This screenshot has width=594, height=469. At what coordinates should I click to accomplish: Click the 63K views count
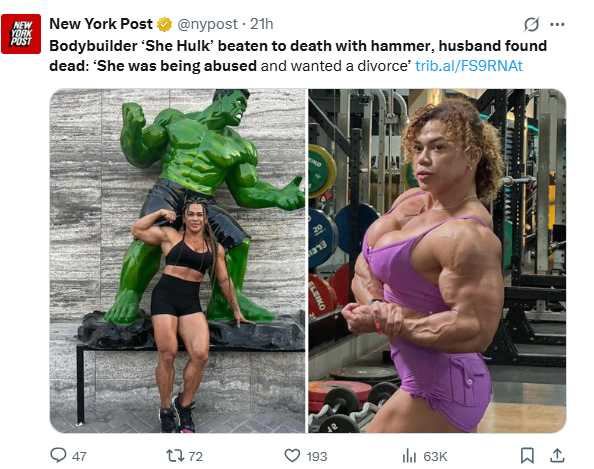(x=435, y=456)
